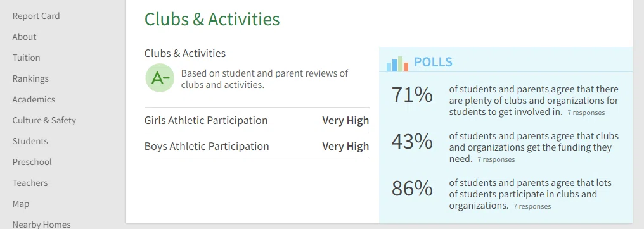This screenshot has height=229, width=644.
Task: Open Culture & Safety section
Action: click(x=44, y=120)
